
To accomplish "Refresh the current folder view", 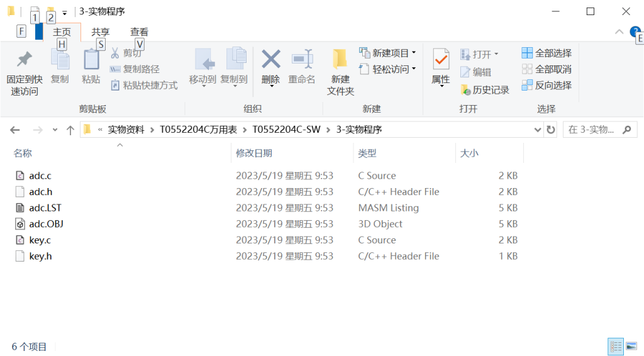I will (551, 130).
